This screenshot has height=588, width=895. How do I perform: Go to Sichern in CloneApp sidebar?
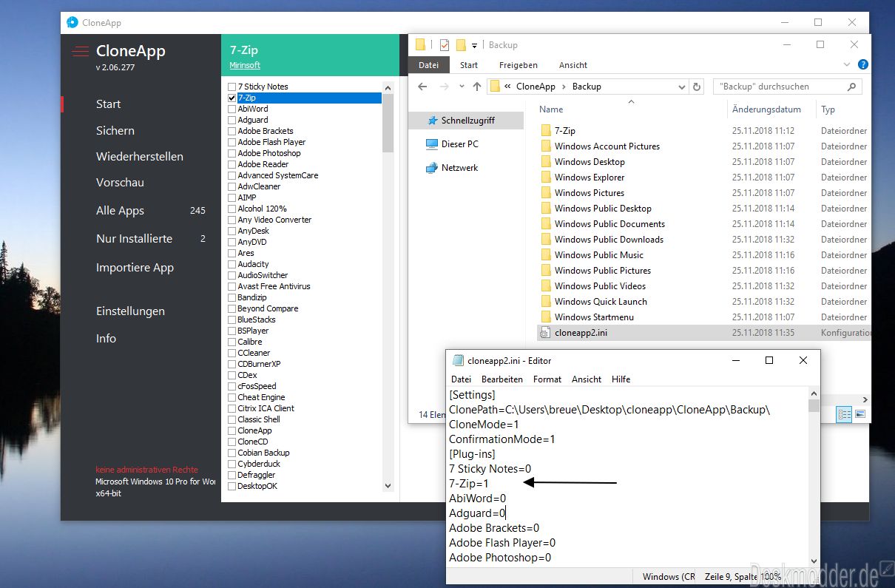pos(115,130)
